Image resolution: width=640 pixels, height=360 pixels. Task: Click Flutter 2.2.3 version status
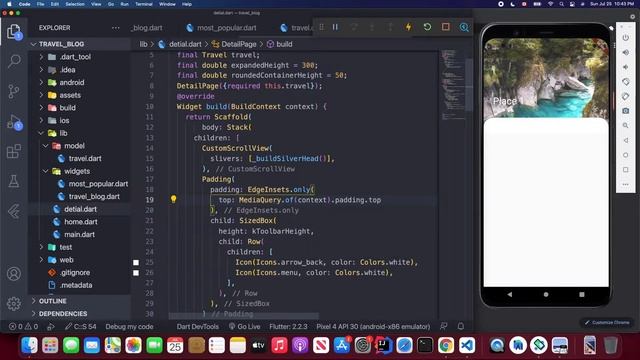(x=288, y=327)
